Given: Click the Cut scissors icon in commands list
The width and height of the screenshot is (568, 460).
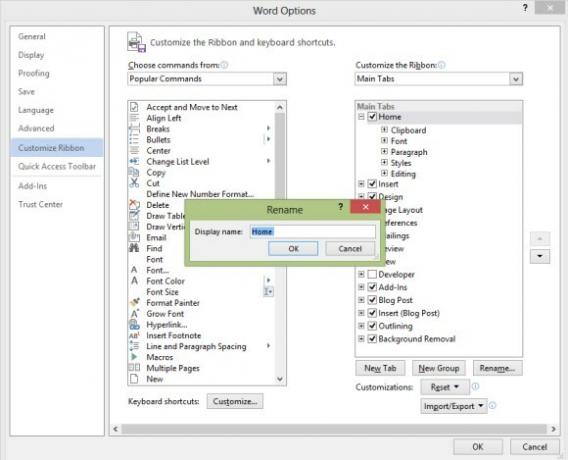Looking at the screenshot, I should click(134, 183).
